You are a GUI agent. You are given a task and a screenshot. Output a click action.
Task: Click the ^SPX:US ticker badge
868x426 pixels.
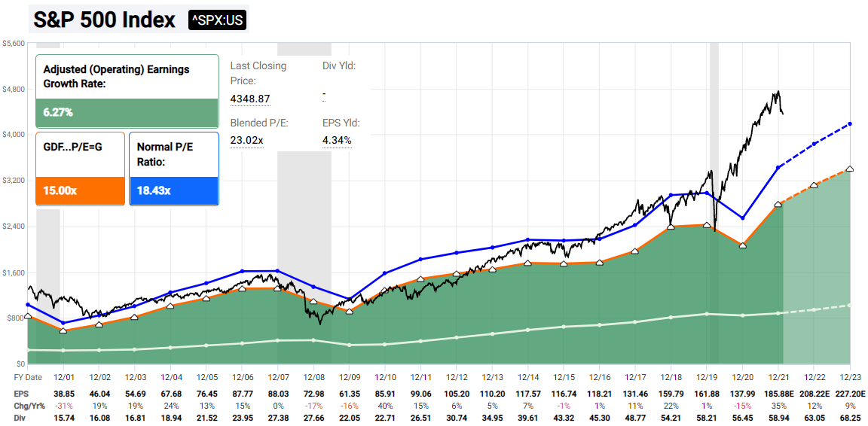218,20
